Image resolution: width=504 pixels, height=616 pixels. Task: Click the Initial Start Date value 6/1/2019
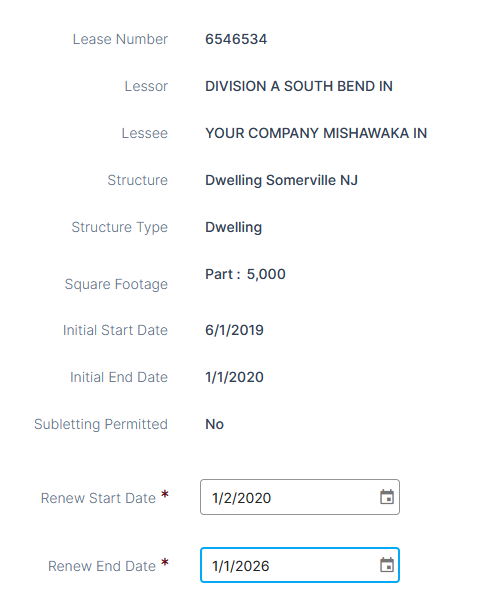click(234, 330)
